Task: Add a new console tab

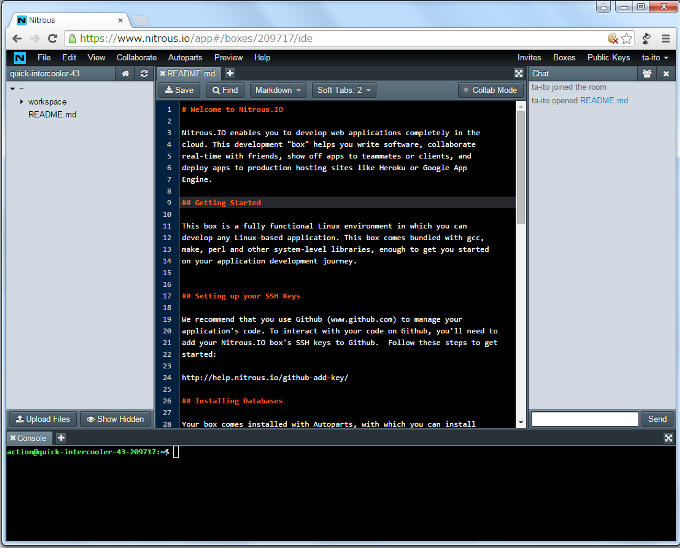Action: pyautogui.click(x=61, y=438)
